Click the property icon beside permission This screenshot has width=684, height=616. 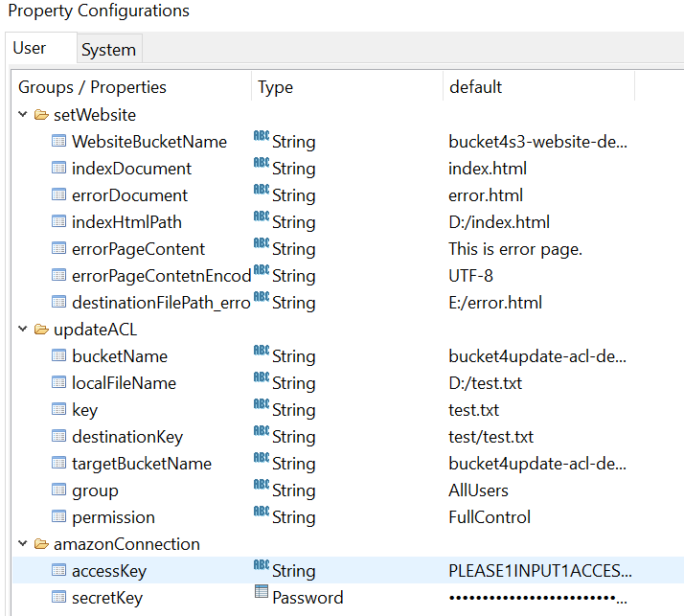pos(59,517)
